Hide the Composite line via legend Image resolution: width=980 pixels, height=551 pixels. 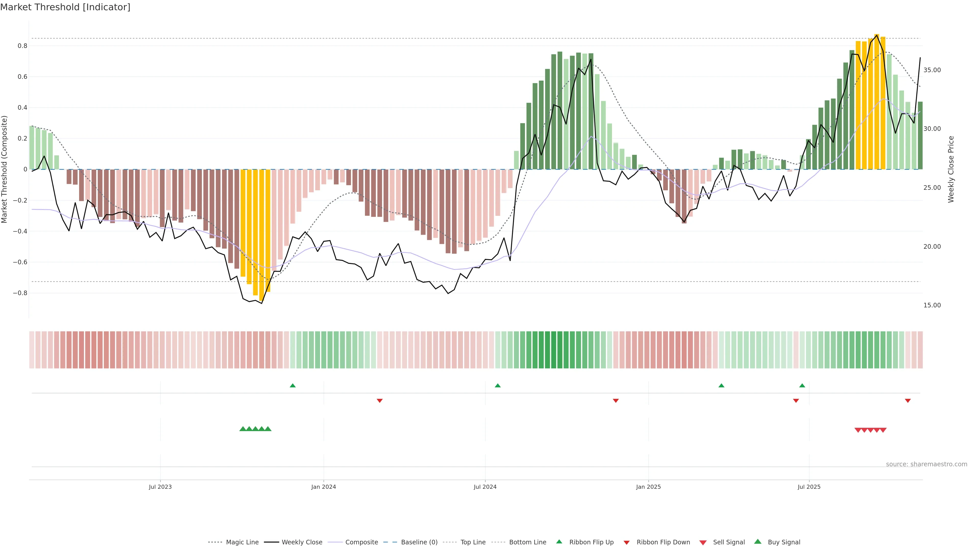pyautogui.click(x=361, y=542)
